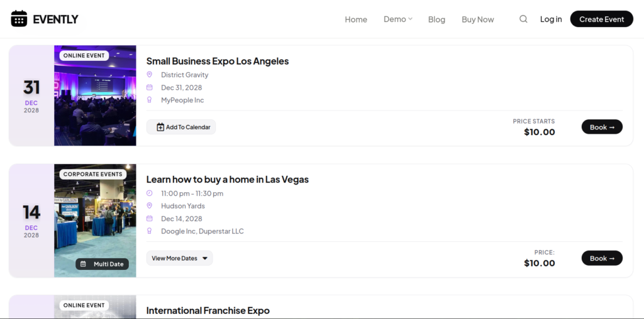The height and width of the screenshot is (319, 644).
Task: Go to the Home menu item
Action: pyautogui.click(x=356, y=19)
